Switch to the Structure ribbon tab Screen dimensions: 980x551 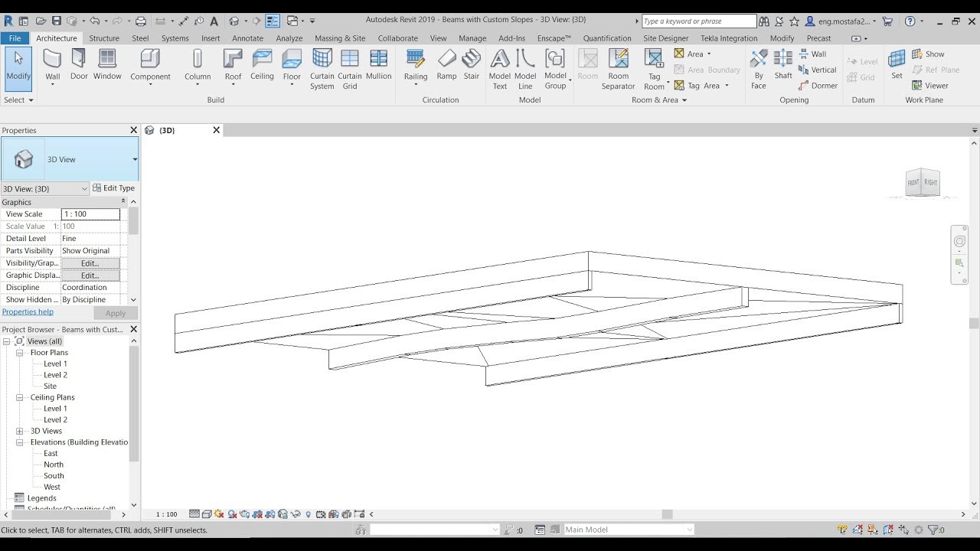click(104, 38)
